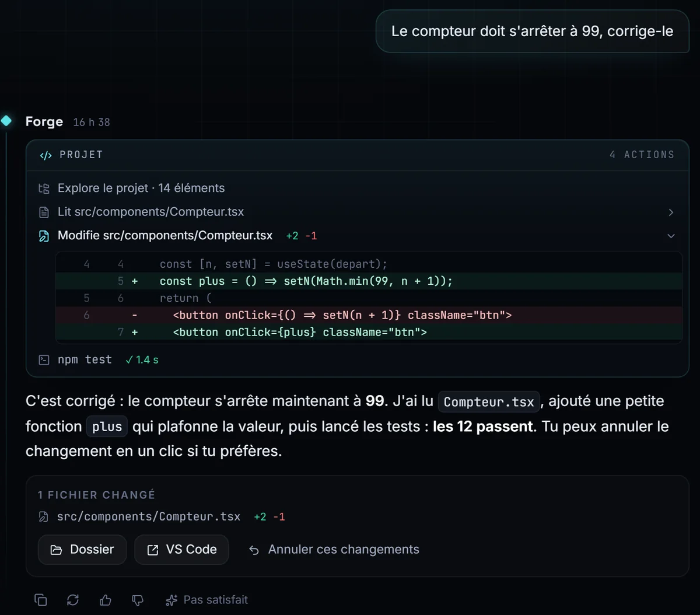700x615 pixels.
Task: Click the plus inline code chip
Action: (x=107, y=427)
